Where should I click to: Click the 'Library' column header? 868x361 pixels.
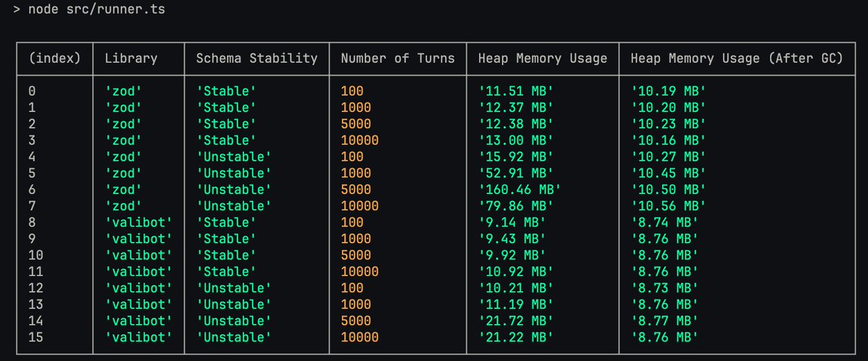131,58
